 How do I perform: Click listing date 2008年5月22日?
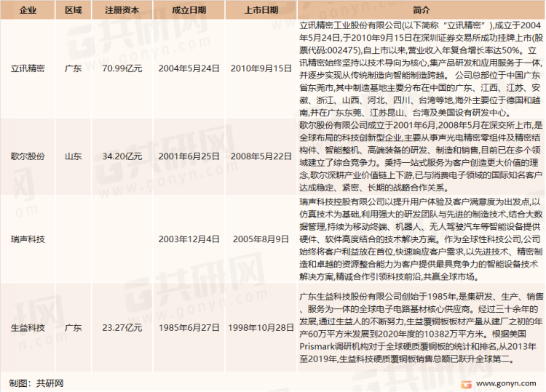(261, 156)
